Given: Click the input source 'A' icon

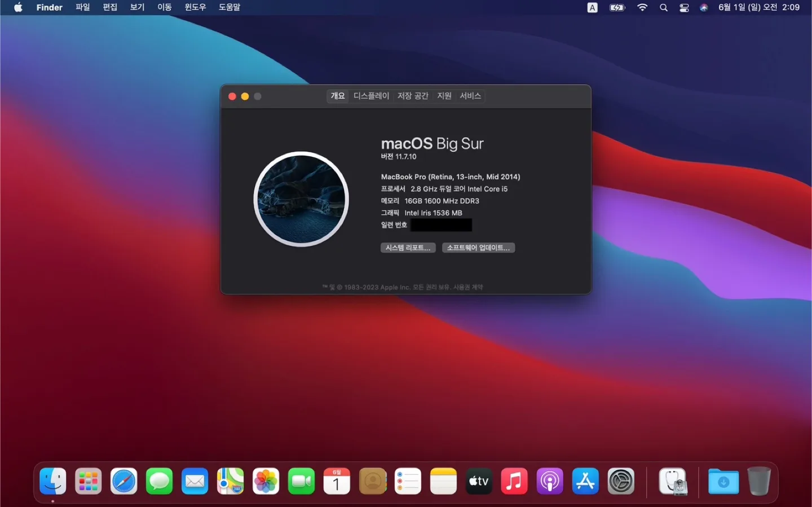Looking at the screenshot, I should pyautogui.click(x=593, y=7).
